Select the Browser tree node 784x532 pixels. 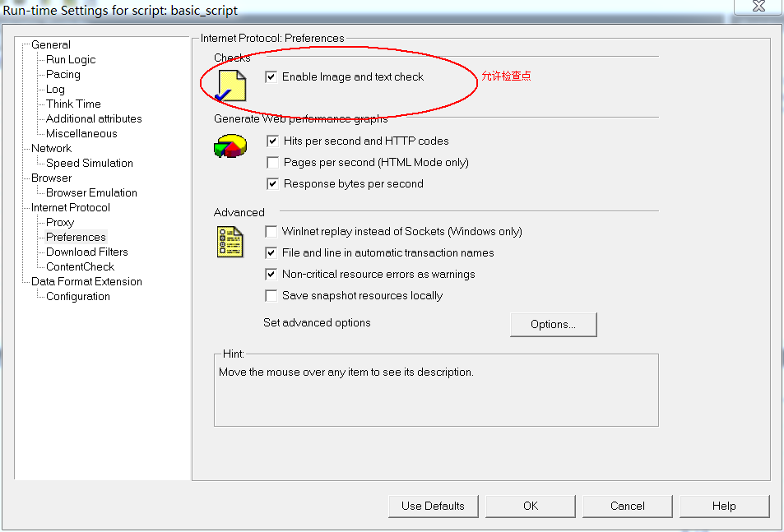click(52, 178)
